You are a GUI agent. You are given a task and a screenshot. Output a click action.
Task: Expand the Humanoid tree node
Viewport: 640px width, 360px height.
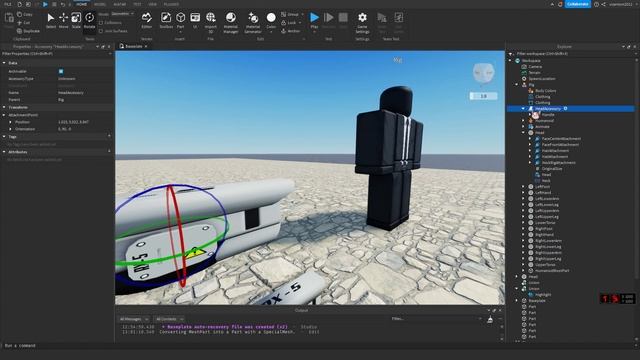(523, 121)
